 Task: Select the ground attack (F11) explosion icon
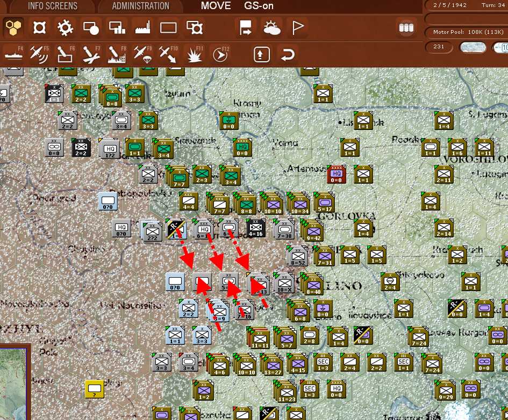tap(194, 54)
